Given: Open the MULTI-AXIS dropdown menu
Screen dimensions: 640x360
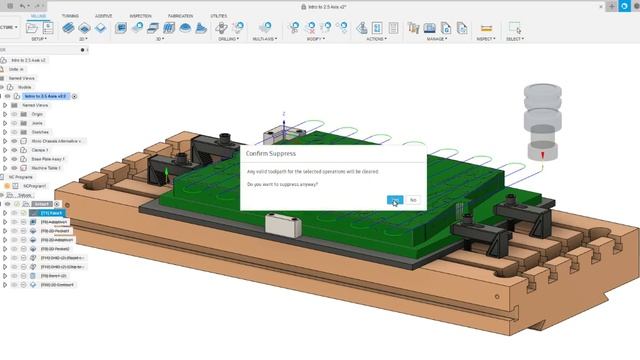Looking at the screenshot, I should pyautogui.click(x=264, y=39).
